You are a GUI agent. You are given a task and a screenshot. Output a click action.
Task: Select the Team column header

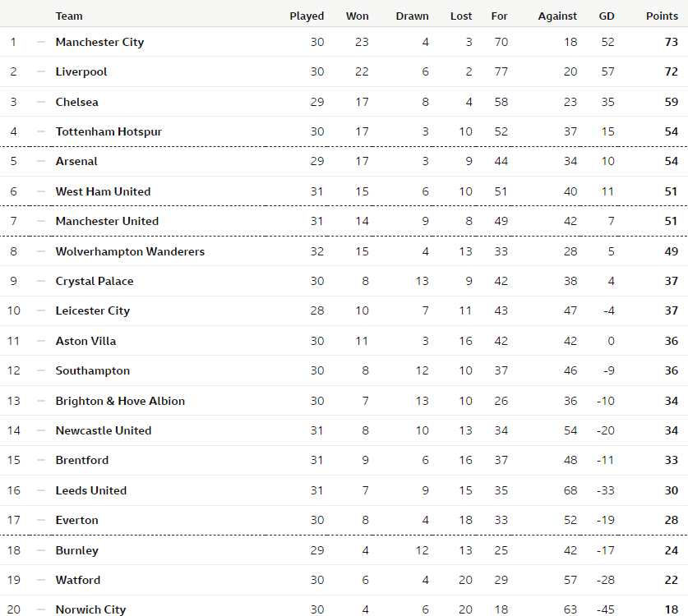[69, 16]
